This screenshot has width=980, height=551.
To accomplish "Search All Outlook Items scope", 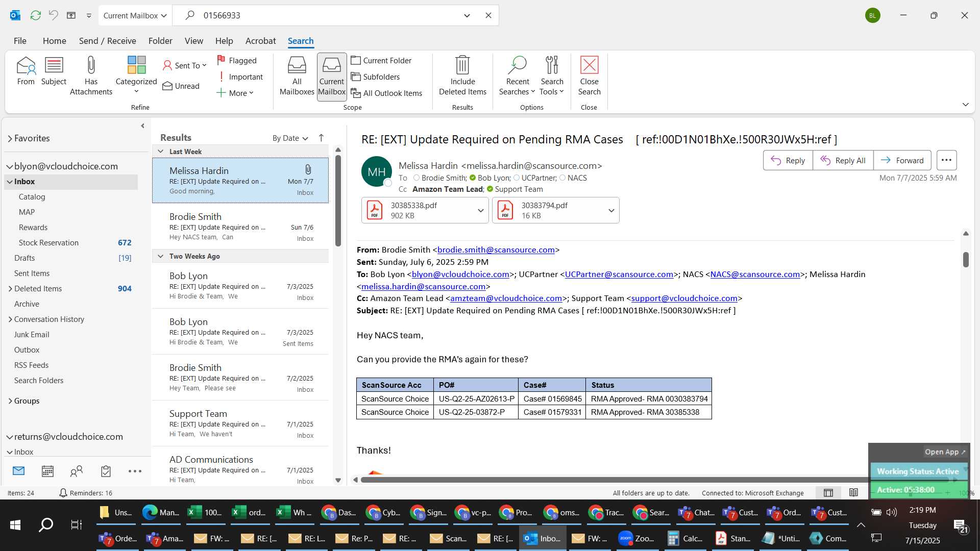I will point(386,93).
